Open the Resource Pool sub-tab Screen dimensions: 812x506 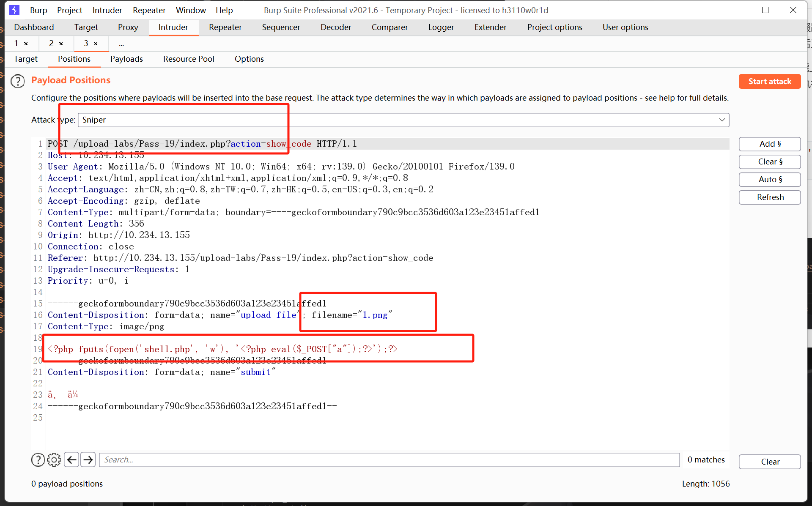(x=189, y=59)
